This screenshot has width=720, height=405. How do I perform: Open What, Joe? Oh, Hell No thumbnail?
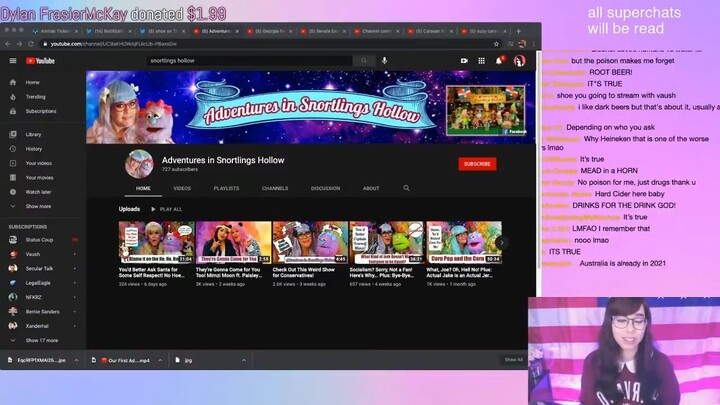pos(464,242)
